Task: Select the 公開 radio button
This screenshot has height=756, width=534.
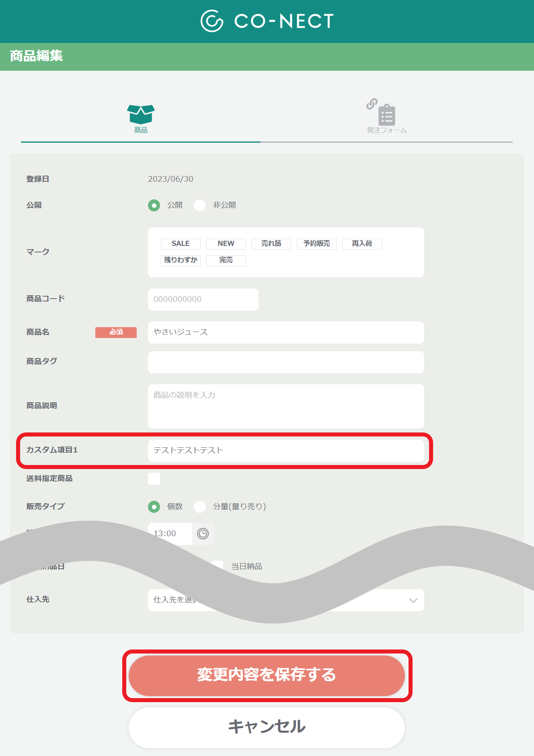Action: tap(154, 205)
